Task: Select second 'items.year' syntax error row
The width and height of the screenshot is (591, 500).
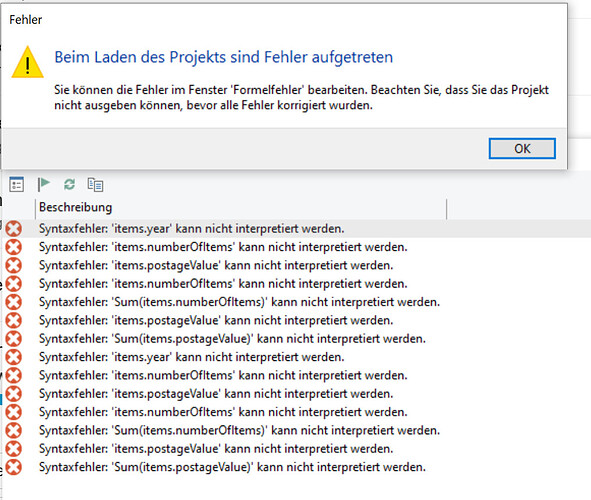Action: (297, 357)
